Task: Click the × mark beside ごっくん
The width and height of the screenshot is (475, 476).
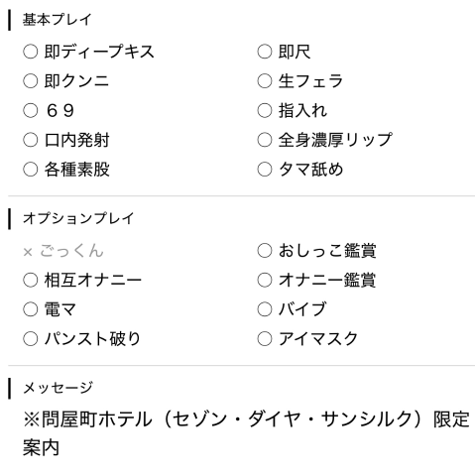Action: coord(28,253)
